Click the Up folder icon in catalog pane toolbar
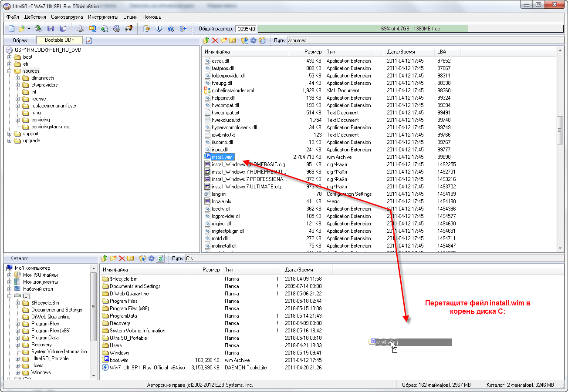 pyautogui.click(x=105, y=258)
